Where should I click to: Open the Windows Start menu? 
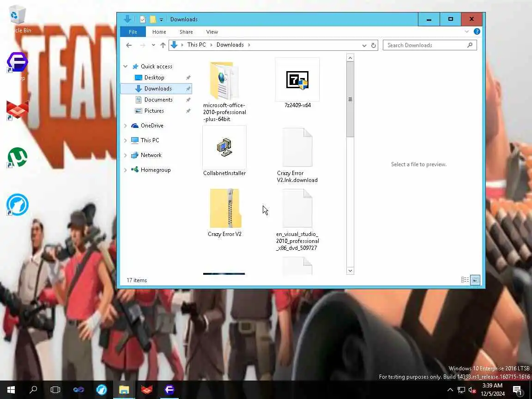[x=11, y=389]
